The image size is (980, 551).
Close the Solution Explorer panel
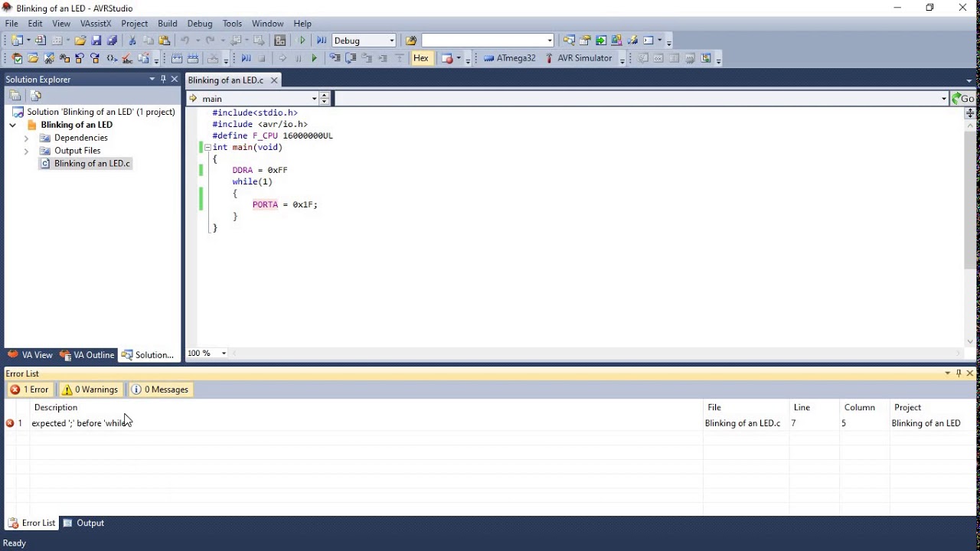click(175, 79)
